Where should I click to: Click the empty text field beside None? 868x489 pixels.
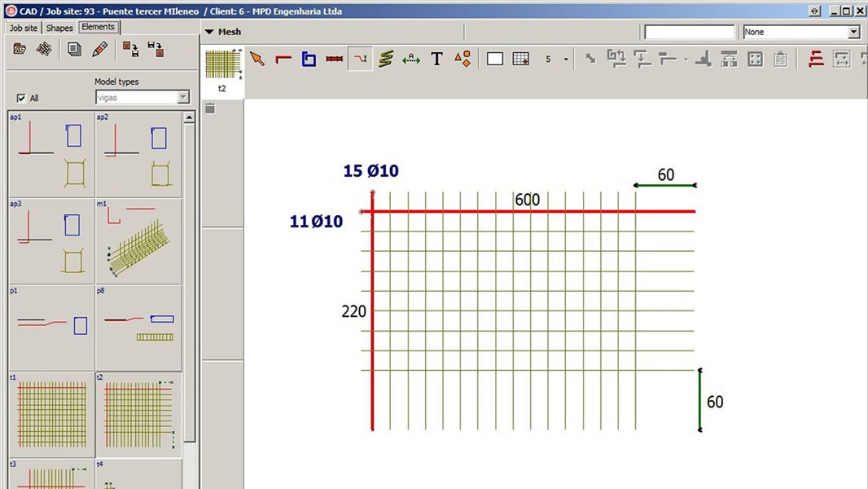click(x=689, y=32)
